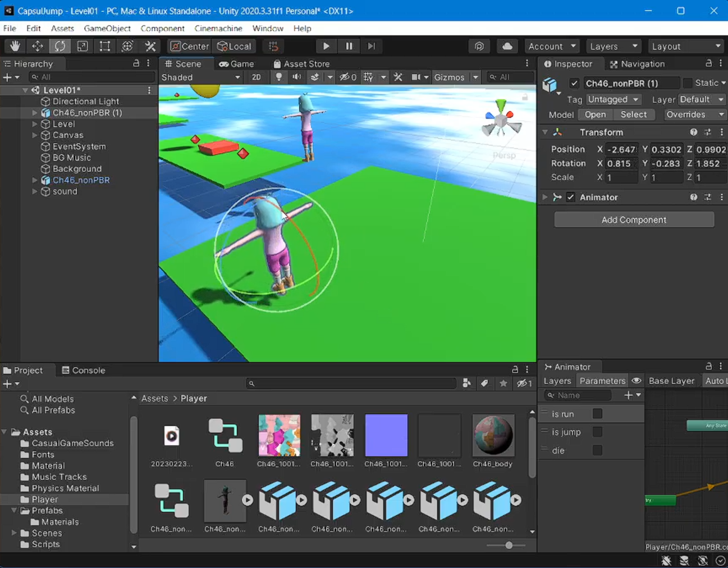Choose the Rect Transform tool
The image size is (728, 568).
(105, 46)
